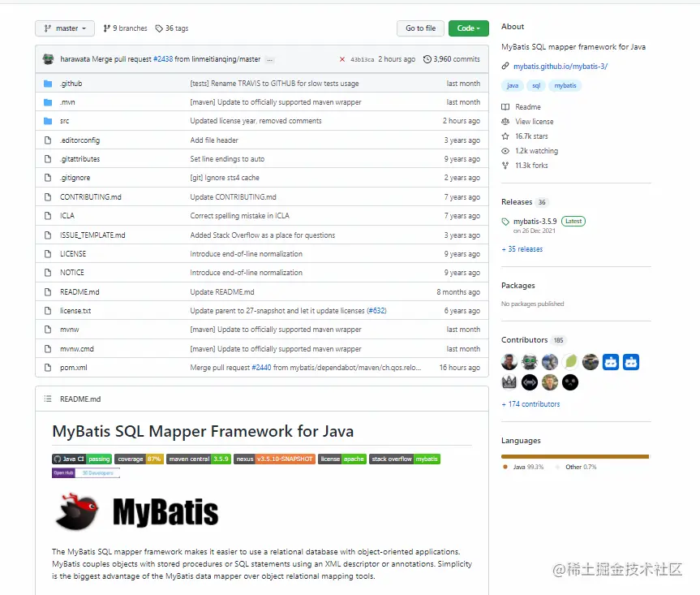The image size is (700, 595).
Task: Click the license apache badge
Action: 342,459
